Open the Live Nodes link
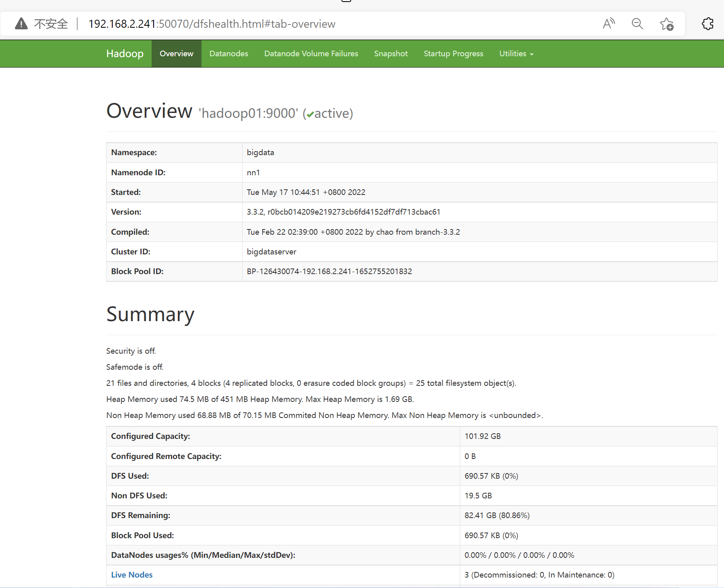Image resolution: width=724 pixels, height=588 pixels. [132, 575]
